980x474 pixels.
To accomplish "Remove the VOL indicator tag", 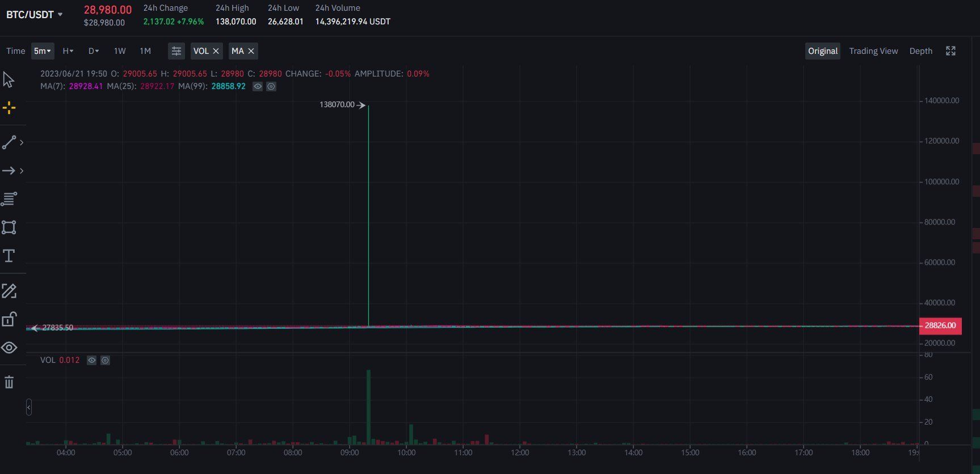I will (216, 51).
